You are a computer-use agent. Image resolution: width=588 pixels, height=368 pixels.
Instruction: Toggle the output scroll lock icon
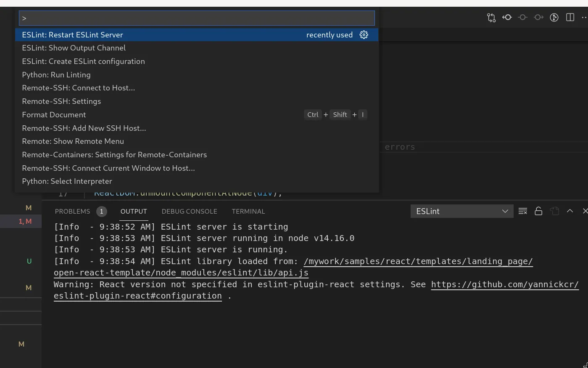click(538, 211)
